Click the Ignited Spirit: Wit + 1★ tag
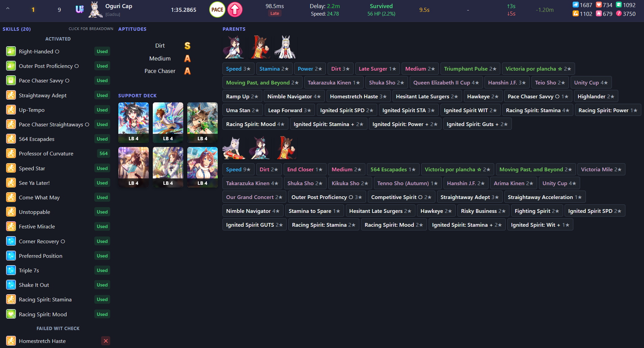The width and height of the screenshot is (644, 348). tap(540, 225)
